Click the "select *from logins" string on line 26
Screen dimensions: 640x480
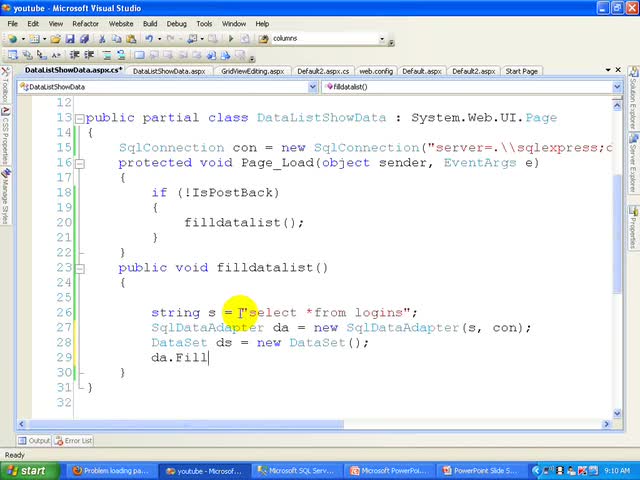325,313
